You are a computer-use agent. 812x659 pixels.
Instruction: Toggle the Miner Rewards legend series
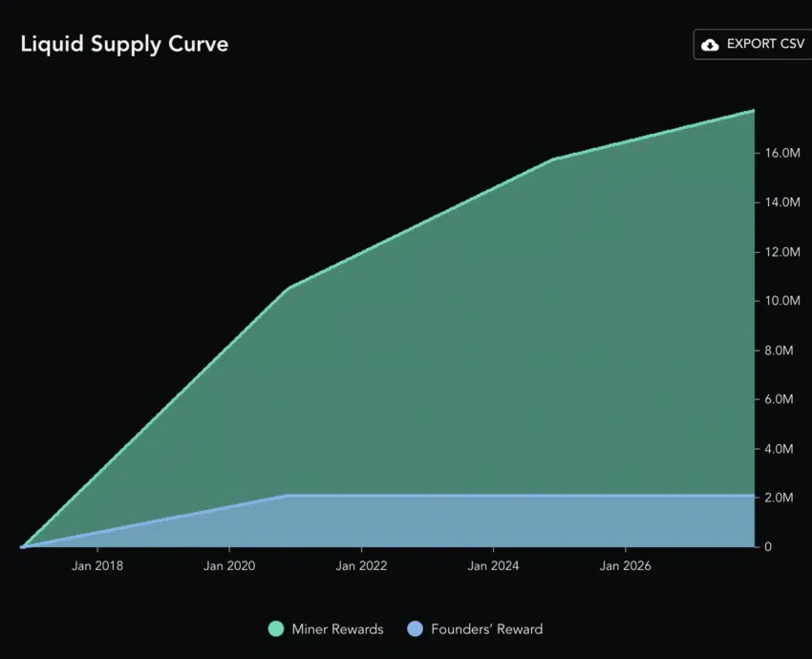[x=327, y=629]
